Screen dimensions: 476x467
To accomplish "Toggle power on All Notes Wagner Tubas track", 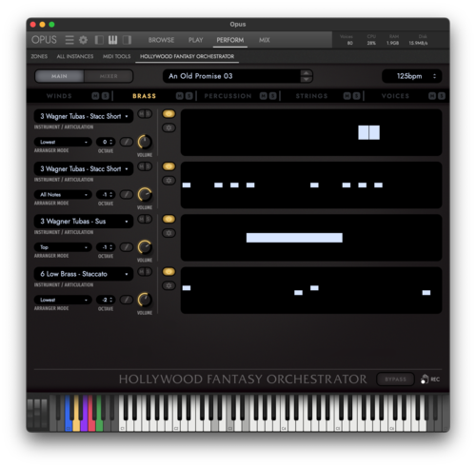I will pos(169,166).
